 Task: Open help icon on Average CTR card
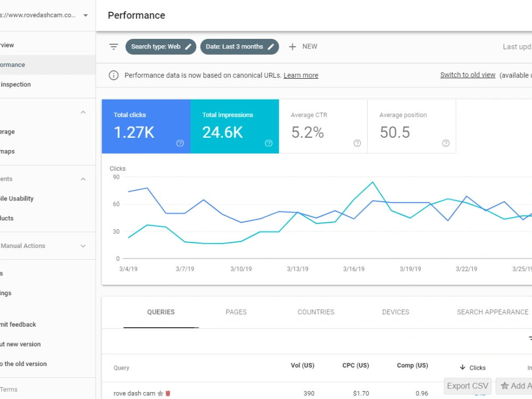pos(358,143)
